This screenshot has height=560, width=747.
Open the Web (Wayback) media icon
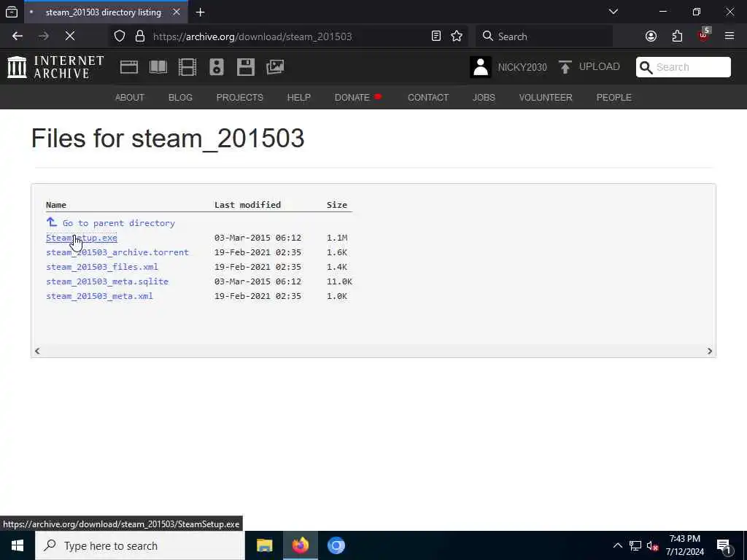click(x=128, y=67)
